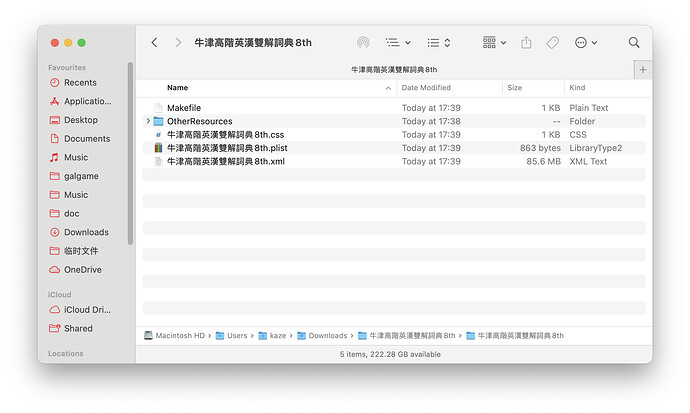Image resolution: width=690 pixels, height=413 pixels.
Task: Click the sidebar vertical scrollbar
Action: pyautogui.click(x=130, y=150)
